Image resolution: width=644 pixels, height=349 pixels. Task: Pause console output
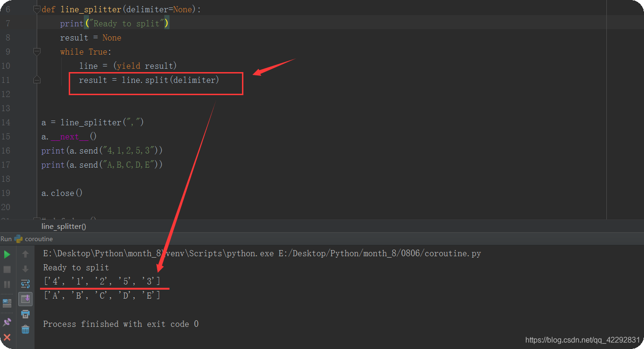(7, 284)
